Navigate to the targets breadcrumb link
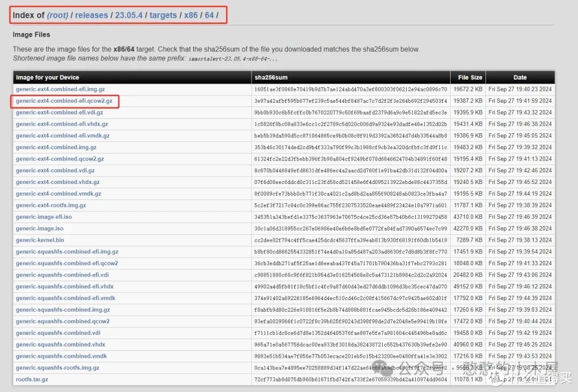Viewport: 578px width, 392px height. point(163,15)
